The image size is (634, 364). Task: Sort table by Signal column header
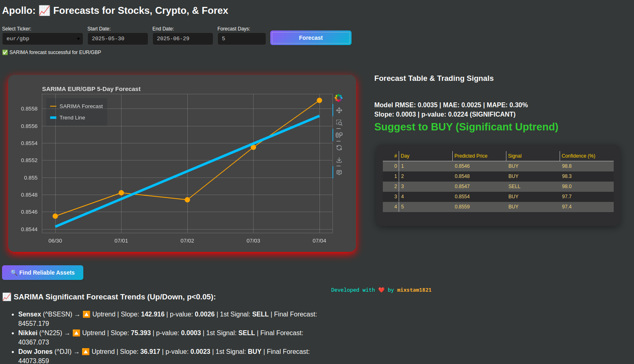[515, 156]
